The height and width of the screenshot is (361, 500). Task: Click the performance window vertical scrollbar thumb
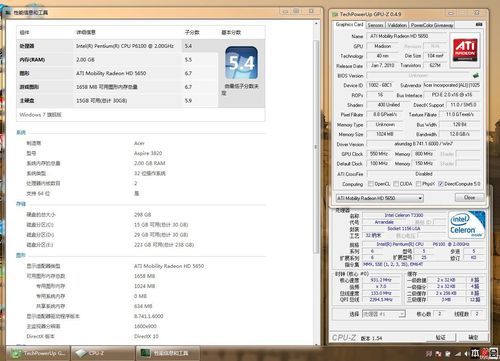(x=316, y=147)
